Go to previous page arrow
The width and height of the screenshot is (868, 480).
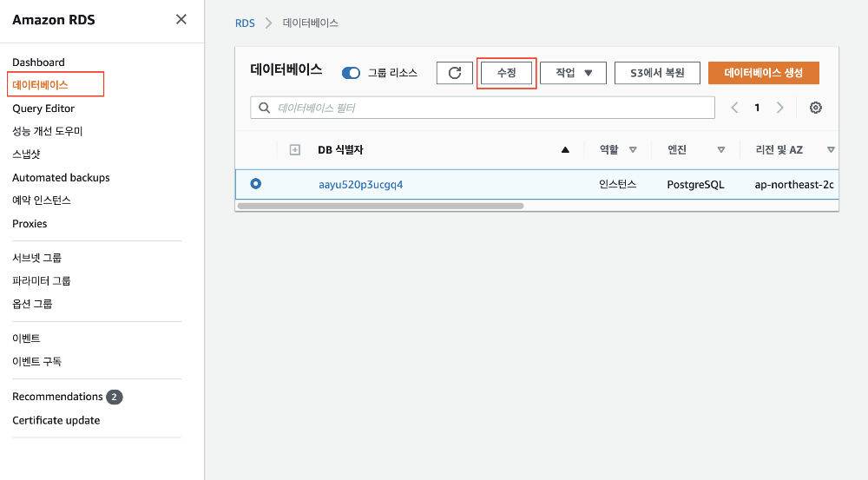[734, 108]
